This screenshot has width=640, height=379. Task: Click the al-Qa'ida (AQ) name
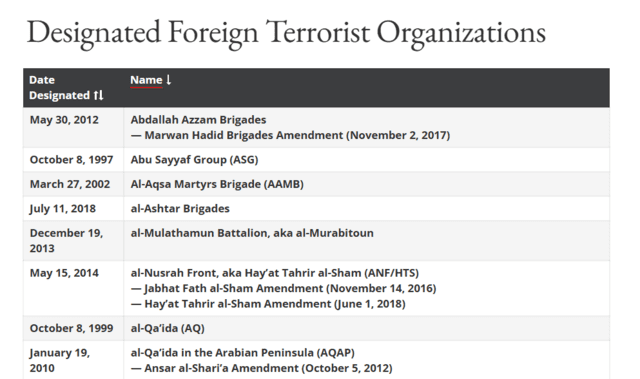point(167,328)
